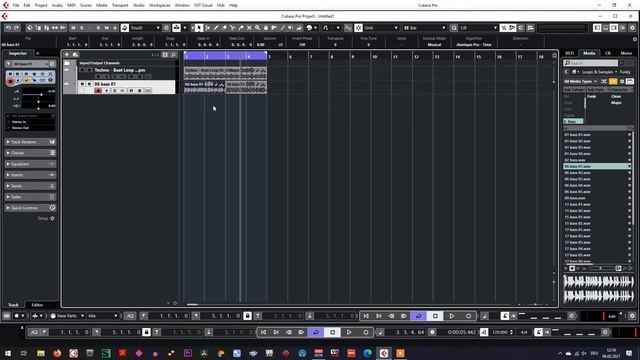Open Firefox from the taskbar

pos(57,353)
